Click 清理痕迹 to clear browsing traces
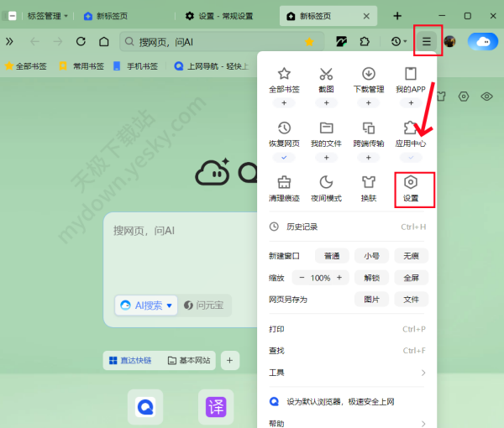The image size is (504, 428). (x=284, y=187)
